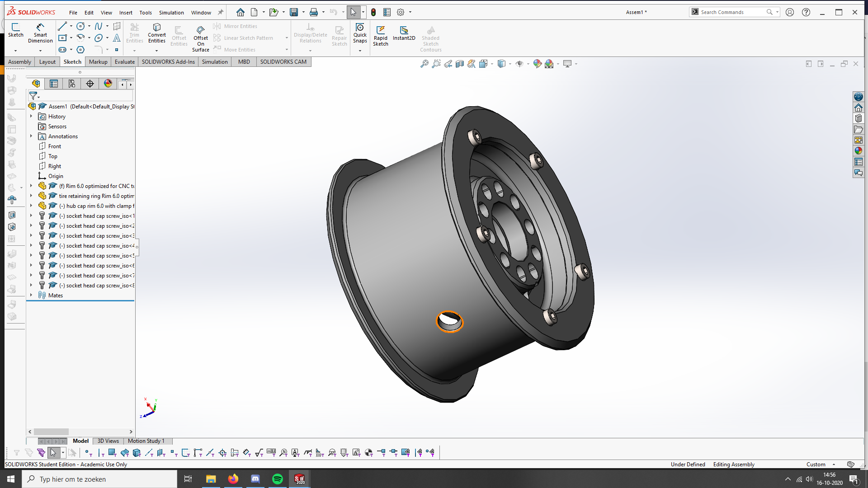Choose the Corner Rectangle tool
868x488 pixels.
(x=62, y=38)
